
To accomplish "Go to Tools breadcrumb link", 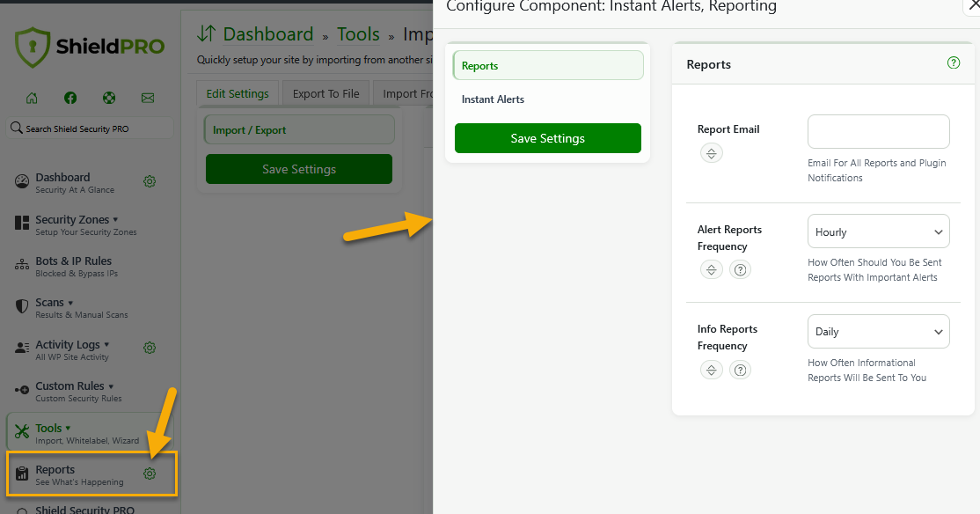I will tap(358, 33).
